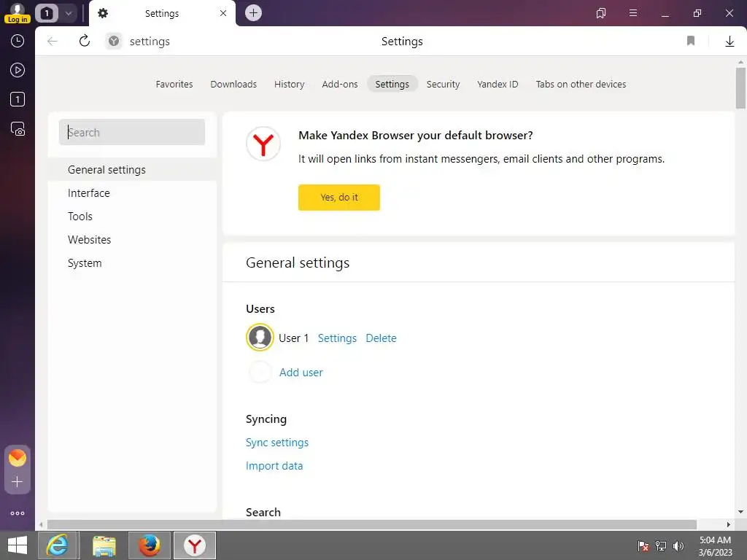Image resolution: width=747 pixels, height=560 pixels.
Task: Click the Yes, do it button
Action: pos(338,197)
